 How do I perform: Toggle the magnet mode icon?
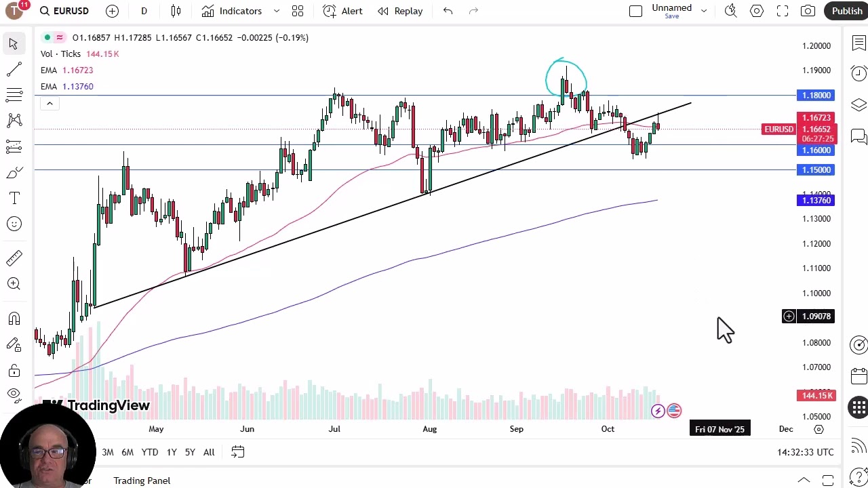click(14, 319)
